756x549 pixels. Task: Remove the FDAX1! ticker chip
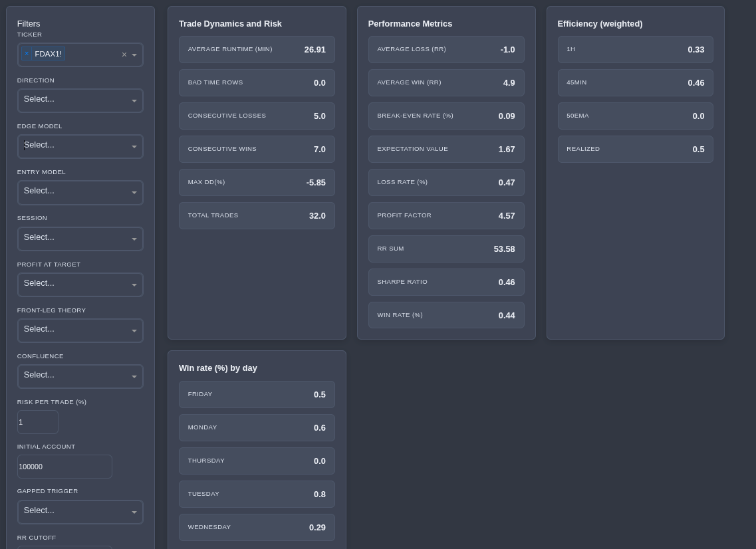tap(27, 54)
